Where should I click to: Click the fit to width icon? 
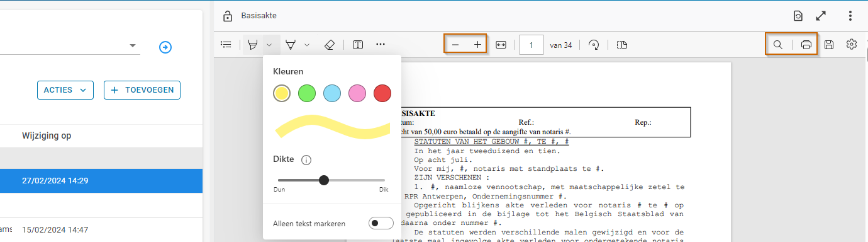pos(501,45)
